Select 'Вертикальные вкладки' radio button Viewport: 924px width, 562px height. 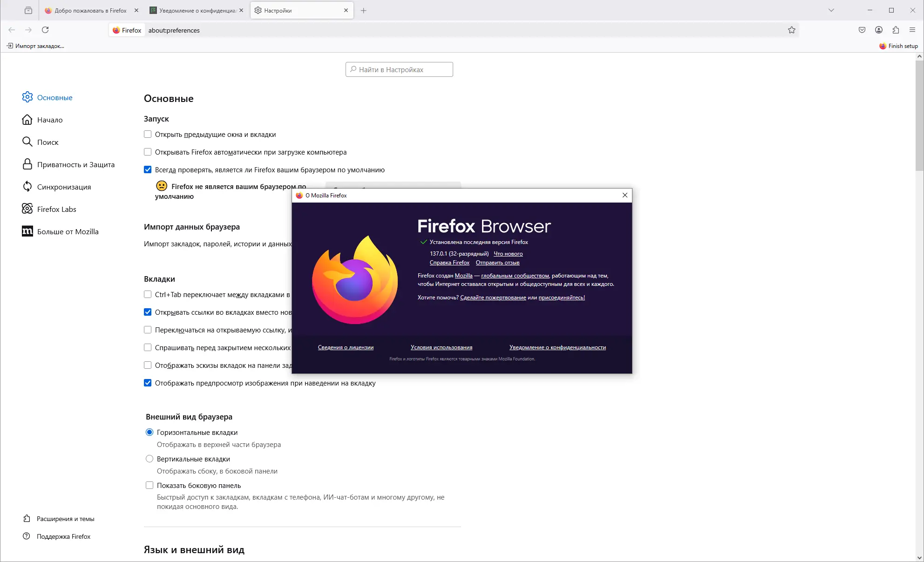coord(149,459)
